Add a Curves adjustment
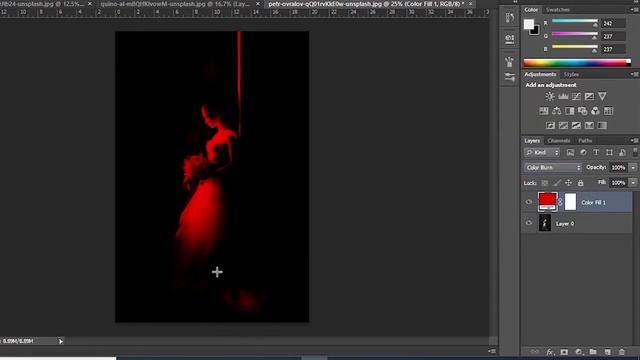This screenshot has height=360, width=640. pos(576,96)
